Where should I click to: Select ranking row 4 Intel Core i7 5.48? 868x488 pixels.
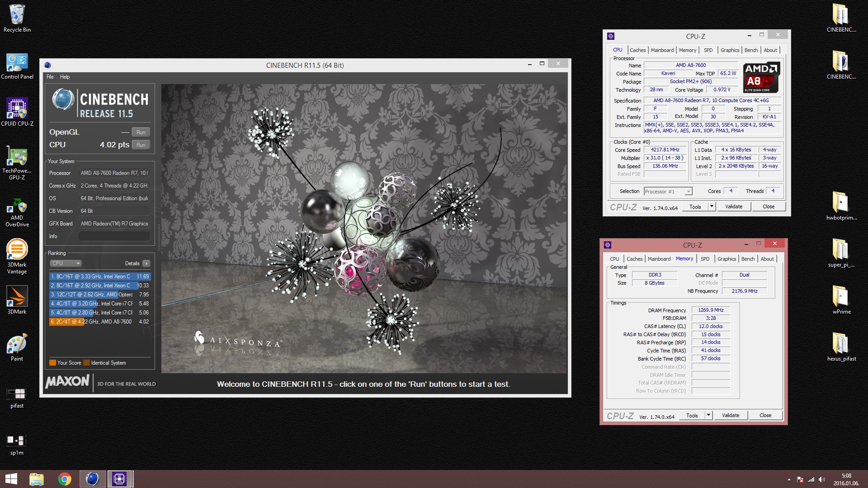(99, 304)
